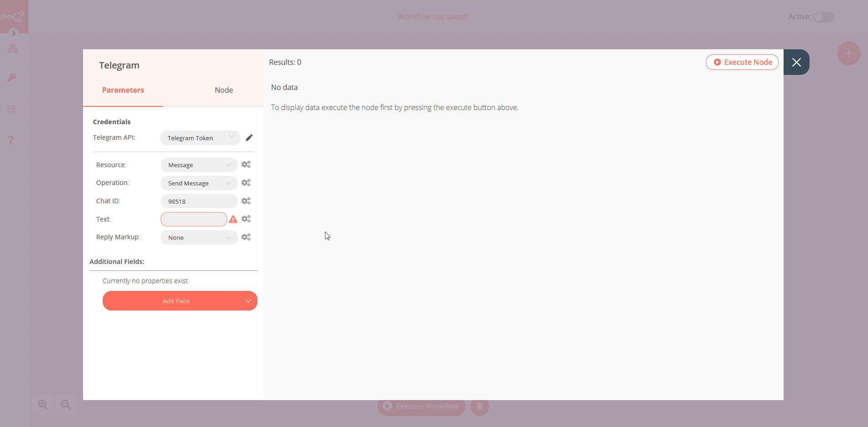
Task: Select the Parameters tab
Action: point(123,90)
